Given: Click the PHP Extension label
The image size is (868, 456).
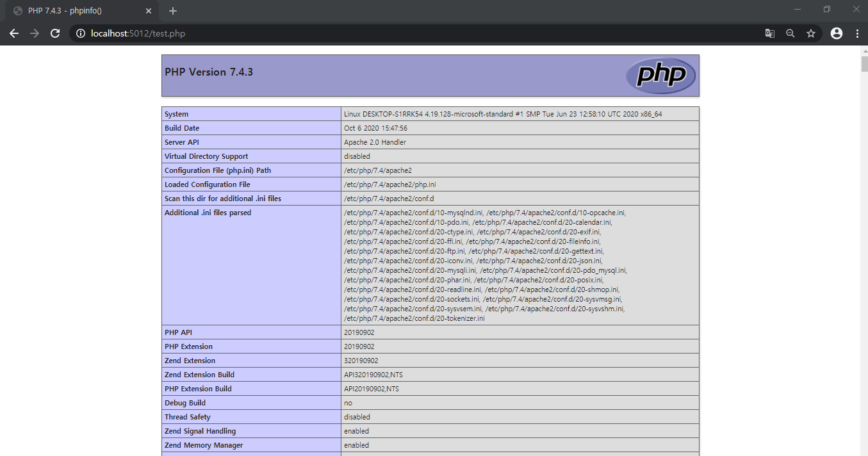Looking at the screenshot, I should (189, 346).
